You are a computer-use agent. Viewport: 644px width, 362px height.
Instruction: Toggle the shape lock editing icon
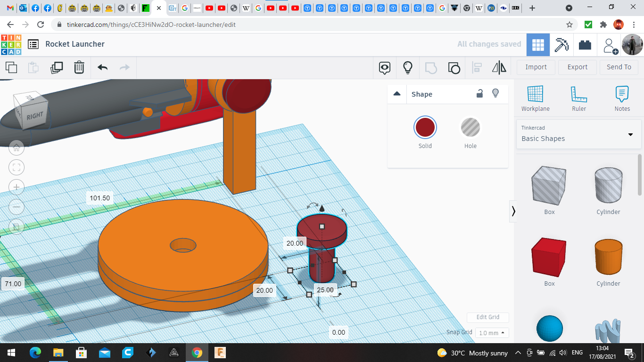pyautogui.click(x=479, y=93)
